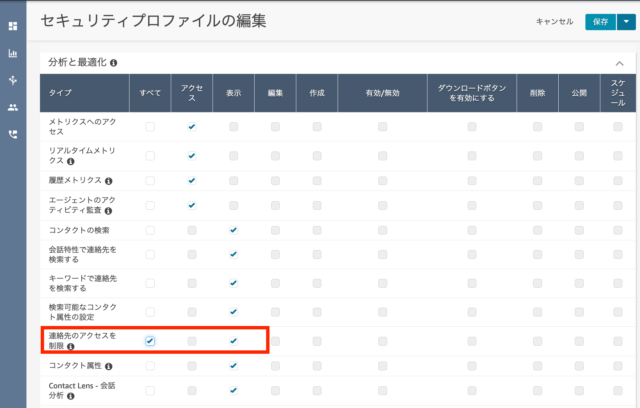This screenshot has width=640, height=408.
Task: Open the dashboard icon in sidebar
Action: pyautogui.click(x=13, y=26)
